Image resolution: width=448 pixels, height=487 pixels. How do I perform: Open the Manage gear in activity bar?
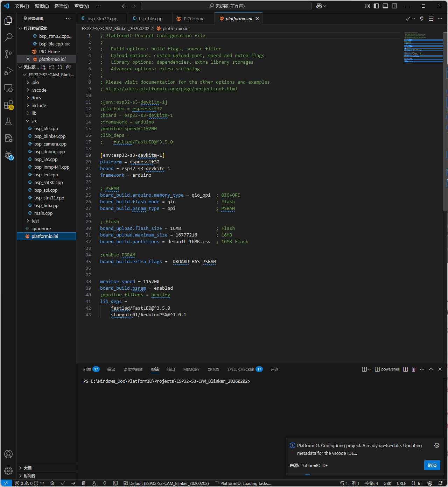pyautogui.click(x=8, y=471)
